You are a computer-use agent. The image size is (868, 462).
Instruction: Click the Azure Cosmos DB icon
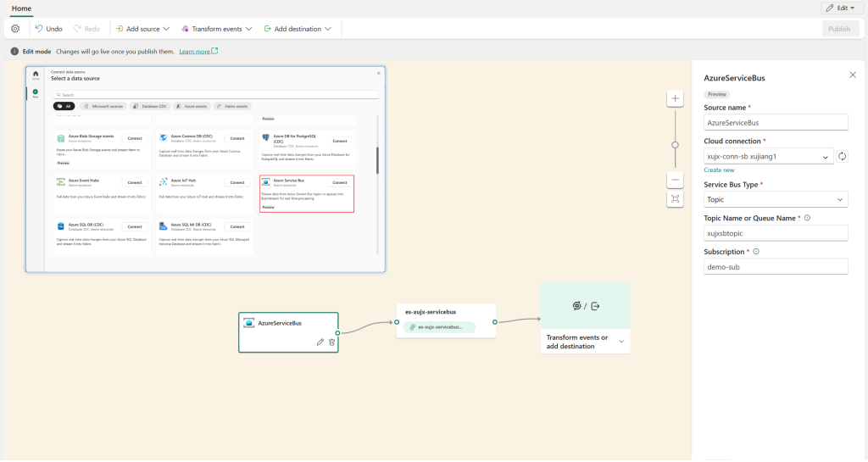point(164,137)
